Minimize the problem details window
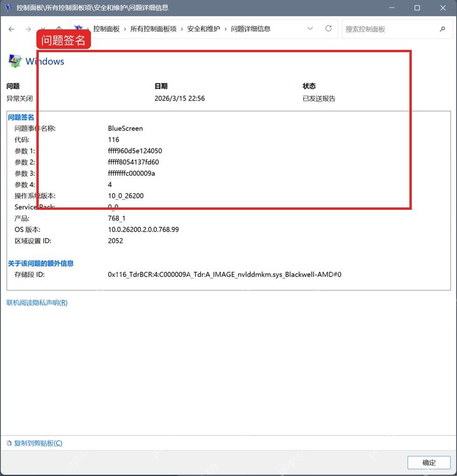The height and width of the screenshot is (476, 457). coord(392,8)
